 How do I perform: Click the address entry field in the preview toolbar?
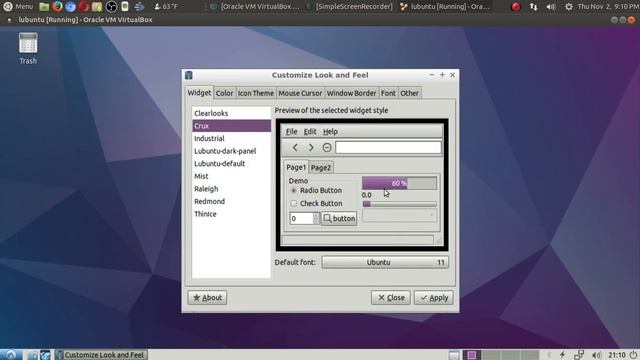coord(388,147)
